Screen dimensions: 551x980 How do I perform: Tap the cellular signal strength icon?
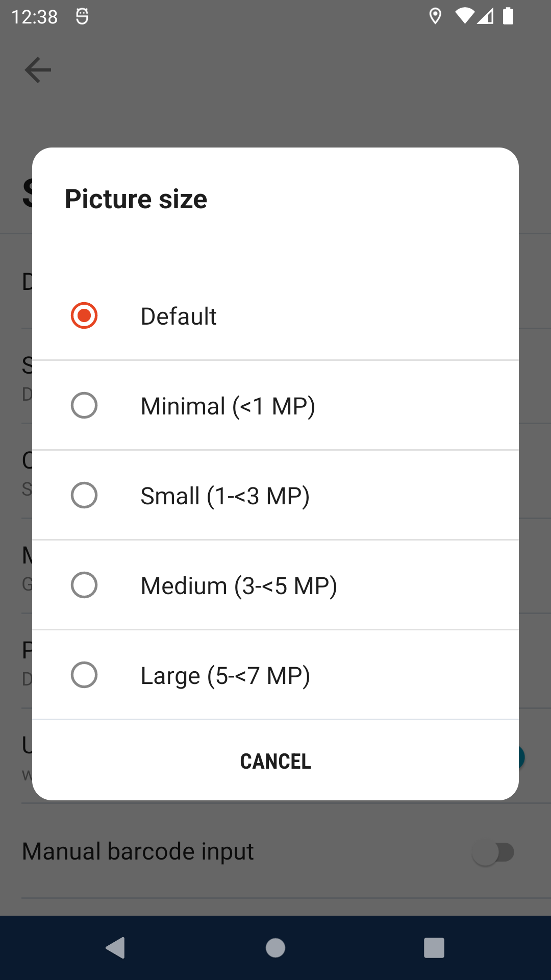click(486, 16)
